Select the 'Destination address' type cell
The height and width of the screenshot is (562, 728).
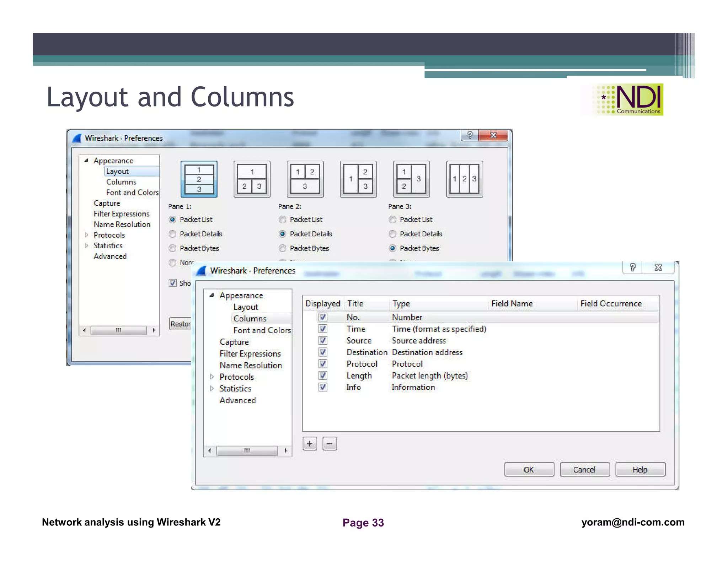click(x=427, y=352)
